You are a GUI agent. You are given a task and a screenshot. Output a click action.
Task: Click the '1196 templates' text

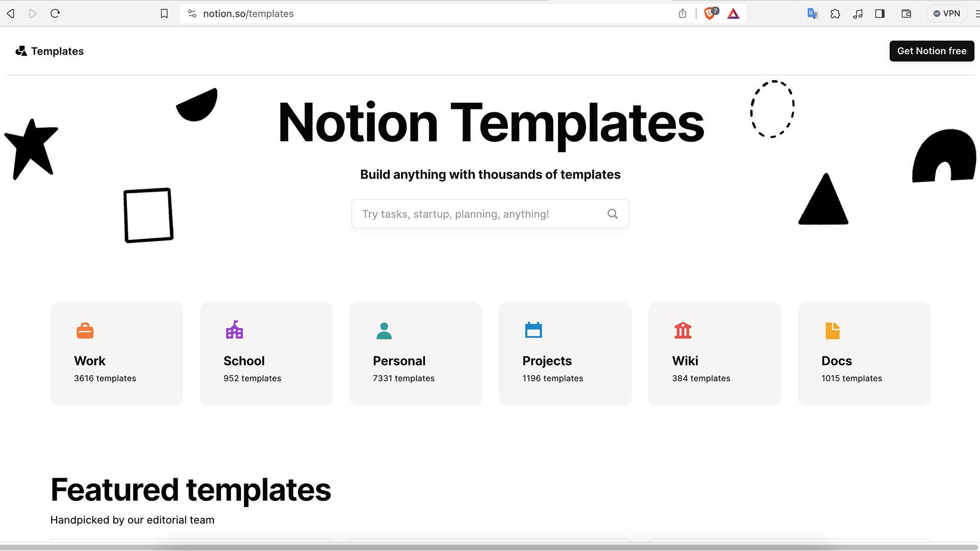pyautogui.click(x=553, y=378)
